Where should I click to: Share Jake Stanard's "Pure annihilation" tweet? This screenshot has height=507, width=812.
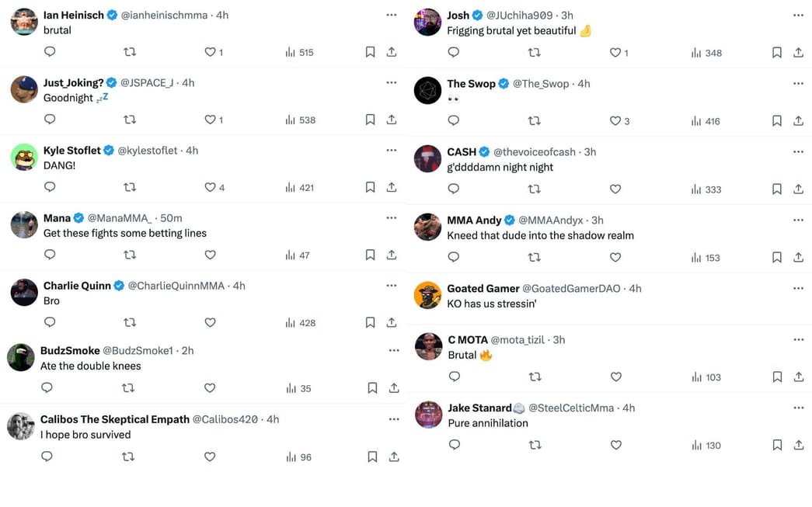point(798,445)
